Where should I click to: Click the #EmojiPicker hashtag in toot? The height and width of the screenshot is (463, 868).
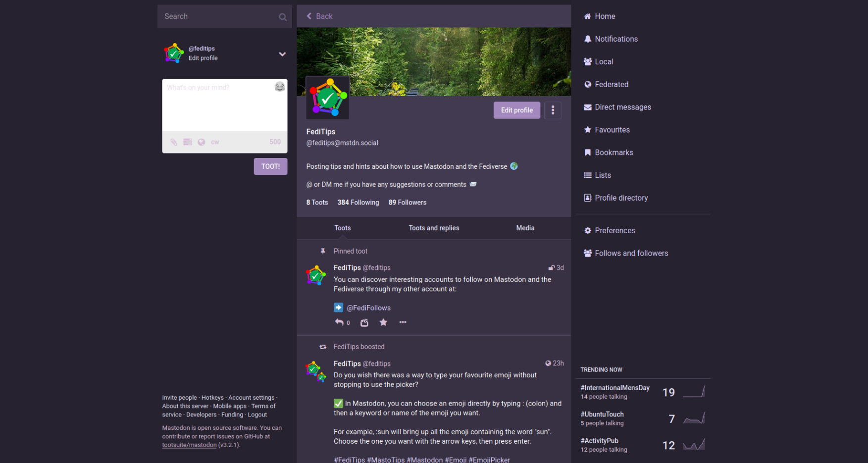489,460
